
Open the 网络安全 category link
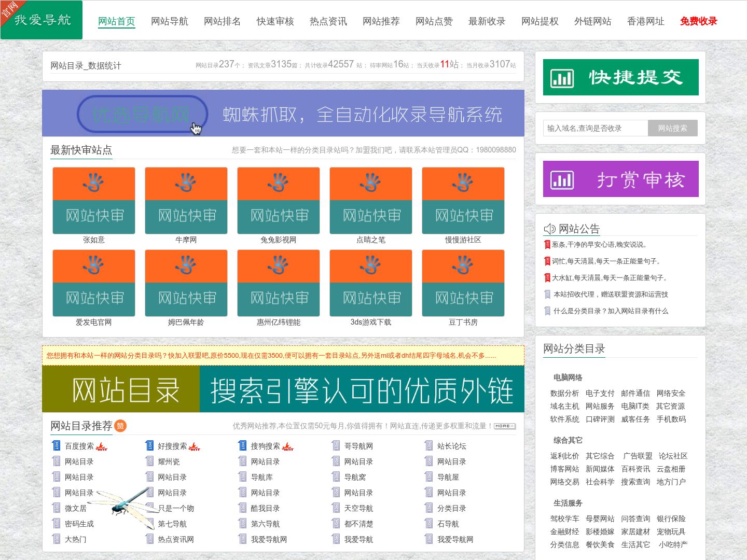pyautogui.click(x=671, y=393)
